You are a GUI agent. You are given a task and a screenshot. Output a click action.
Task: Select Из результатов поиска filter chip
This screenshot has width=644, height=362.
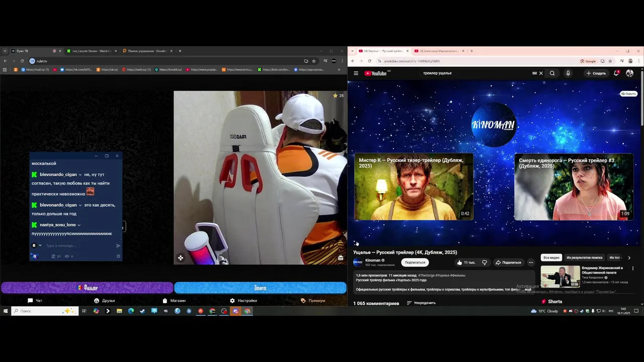584,257
